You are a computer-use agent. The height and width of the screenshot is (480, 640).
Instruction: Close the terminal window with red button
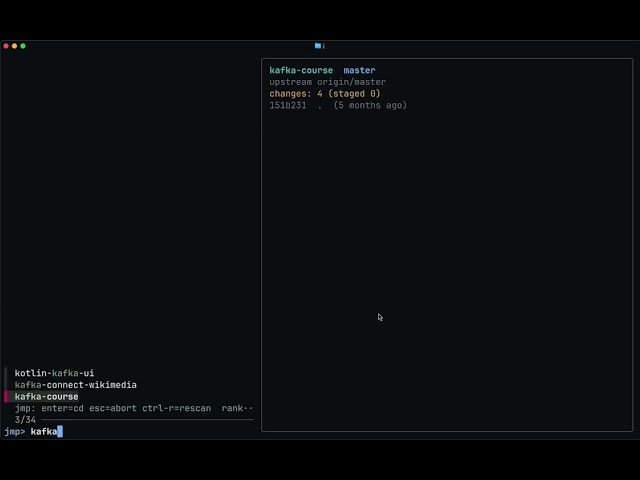[x=6, y=46]
